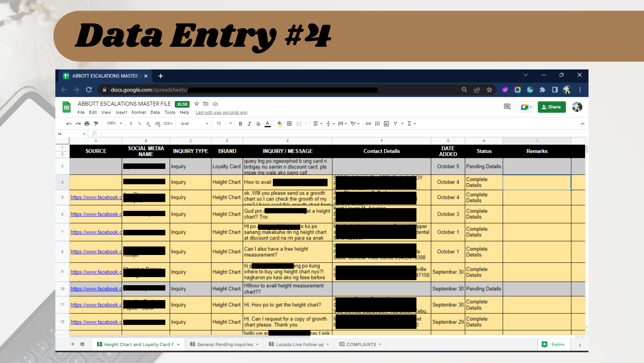The height and width of the screenshot is (363, 644).
Task: Switch to Lazada Live Follow up sheet
Action: pyautogui.click(x=299, y=345)
